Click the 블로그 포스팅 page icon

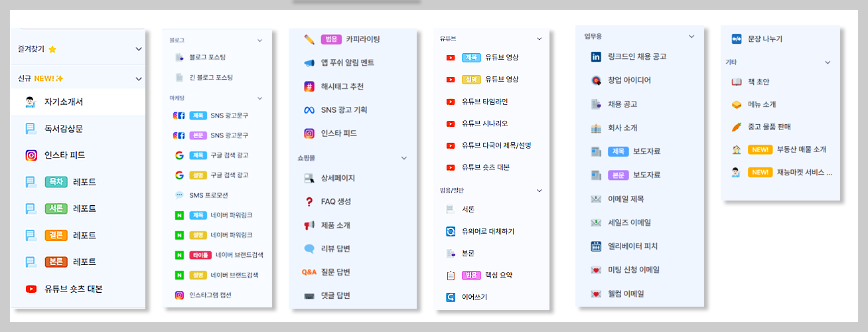179,58
